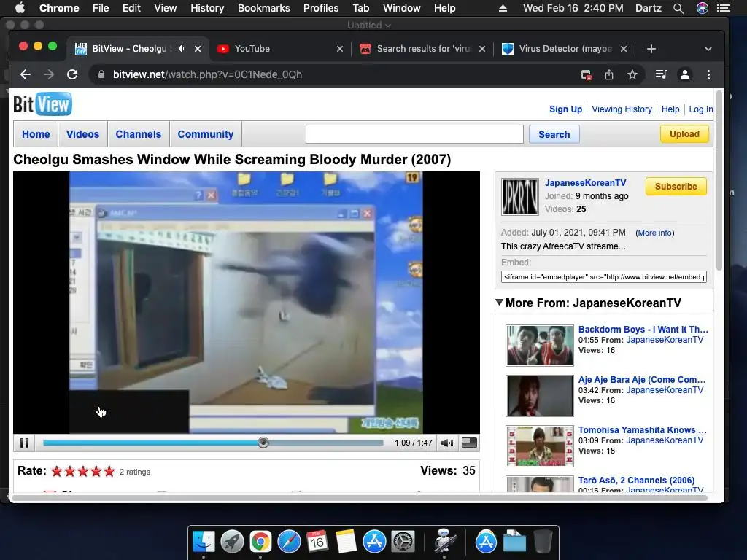Screen dimensions: 747x560
Task: Click the Untitled window title dropdown
Action: (369, 26)
